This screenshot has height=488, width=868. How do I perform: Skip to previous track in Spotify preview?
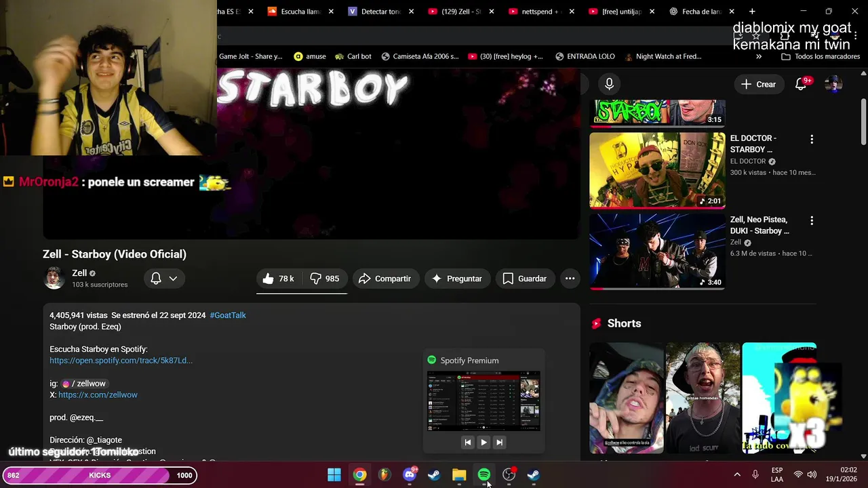[467, 442]
